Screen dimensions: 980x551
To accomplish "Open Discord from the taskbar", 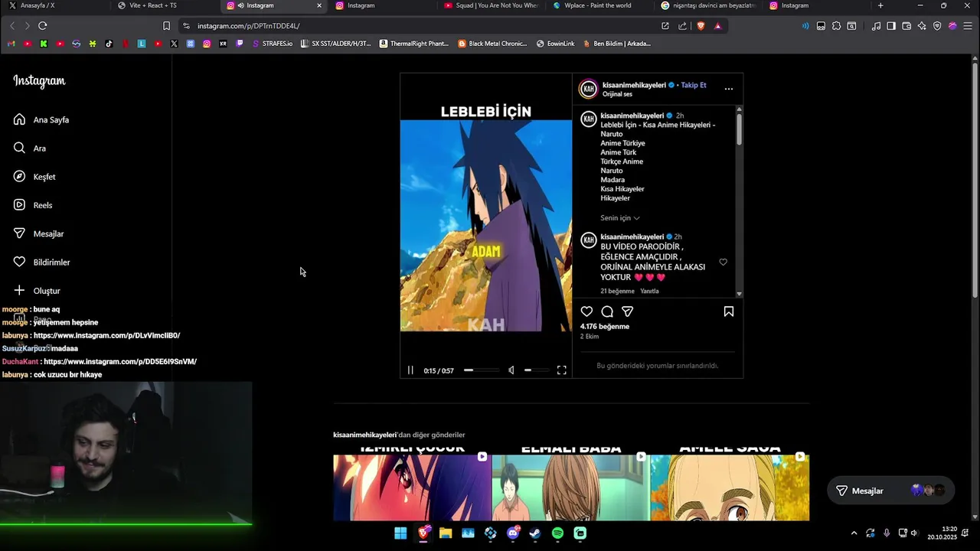I will click(x=513, y=533).
